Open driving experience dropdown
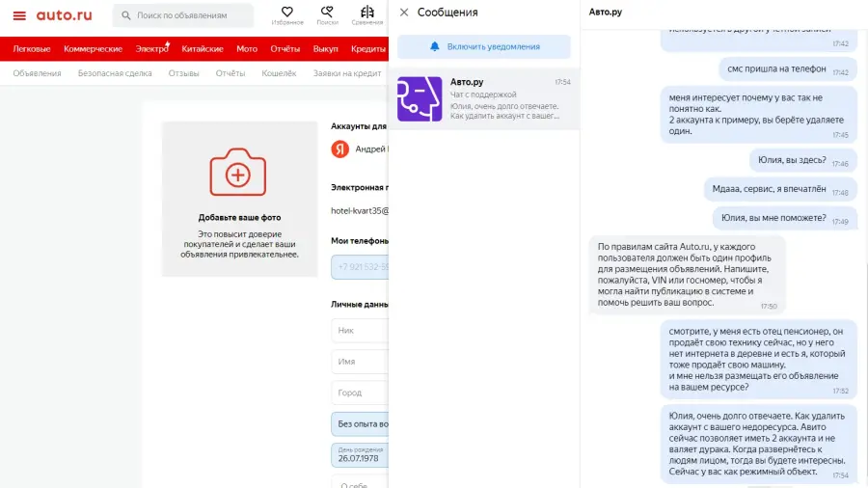868x488 pixels. pos(360,423)
